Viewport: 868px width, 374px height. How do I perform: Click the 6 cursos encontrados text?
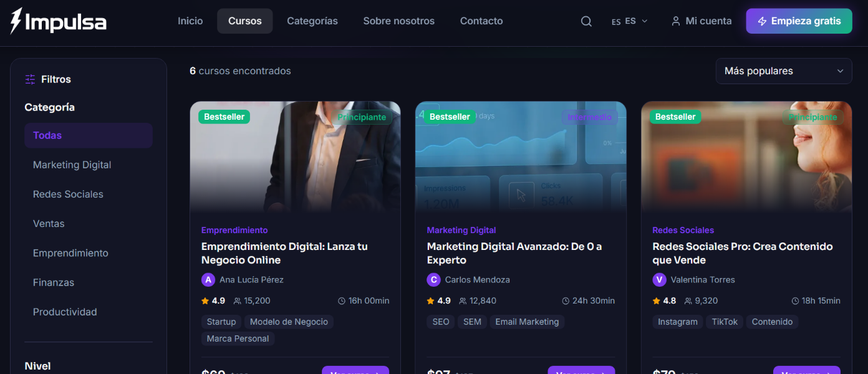click(x=240, y=71)
